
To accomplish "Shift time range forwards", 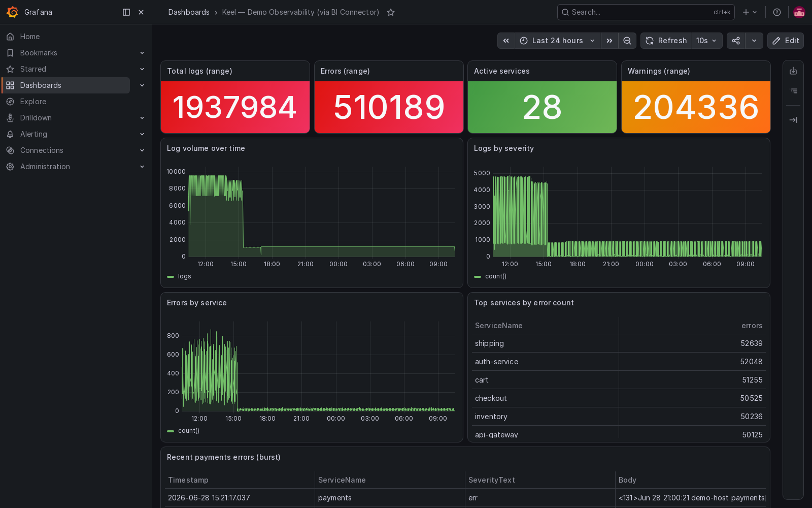I will 610,41.
